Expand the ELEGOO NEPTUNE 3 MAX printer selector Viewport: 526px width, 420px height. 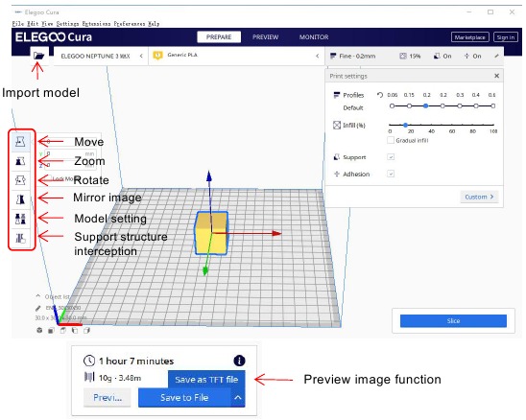tap(100, 56)
